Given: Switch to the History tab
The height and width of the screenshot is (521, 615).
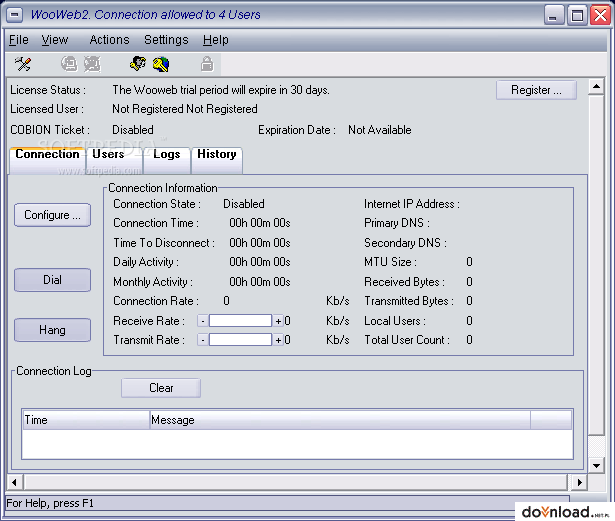Looking at the screenshot, I should click(x=217, y=160).
